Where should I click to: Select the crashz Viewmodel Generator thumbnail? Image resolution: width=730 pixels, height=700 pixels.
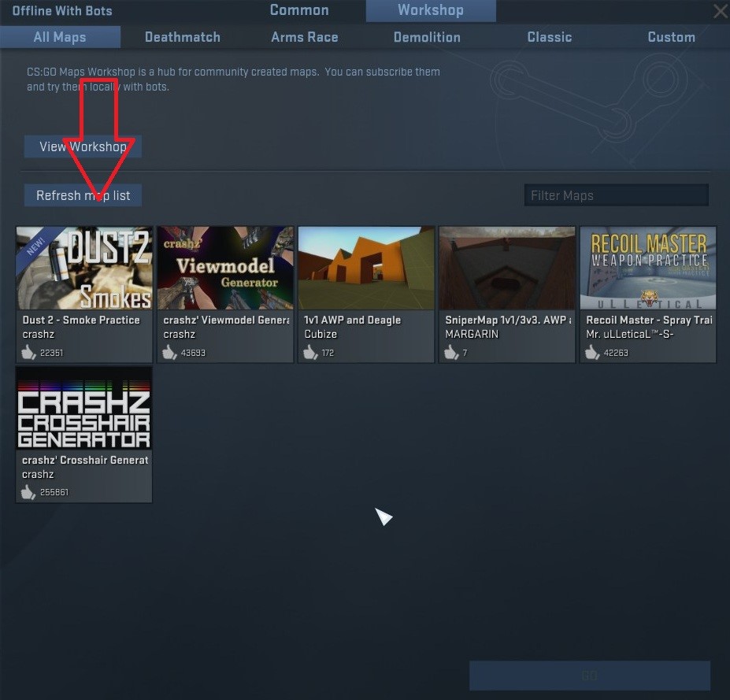[x=225, y=268]
